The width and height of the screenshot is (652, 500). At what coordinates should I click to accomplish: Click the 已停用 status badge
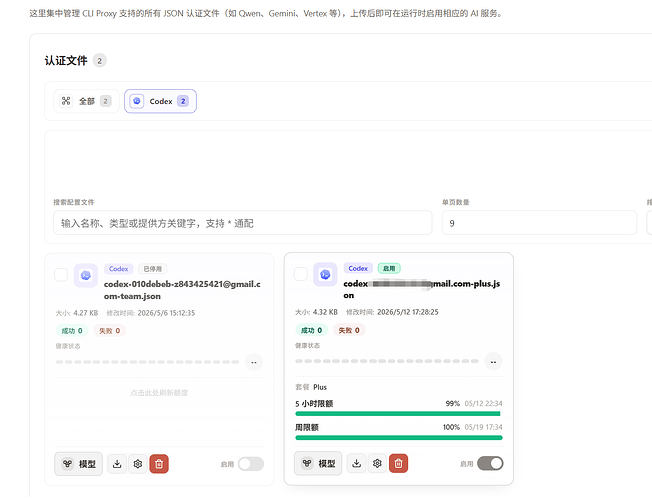(x=153, y=269)
